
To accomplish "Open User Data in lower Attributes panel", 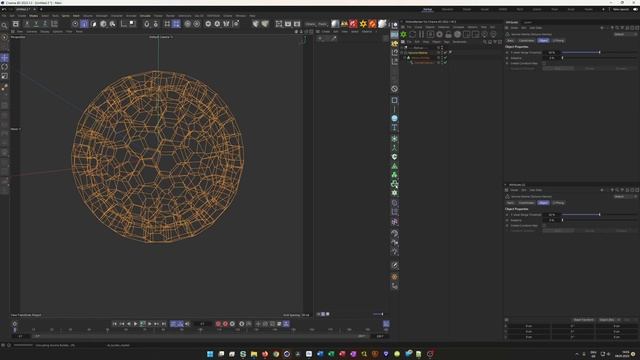I will point(536,190).
